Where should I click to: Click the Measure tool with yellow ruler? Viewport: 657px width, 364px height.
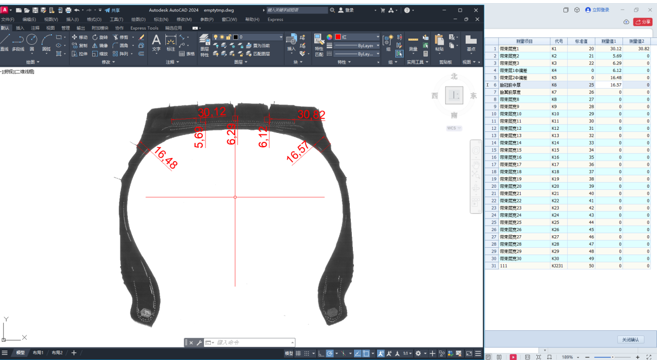[413, 43]
